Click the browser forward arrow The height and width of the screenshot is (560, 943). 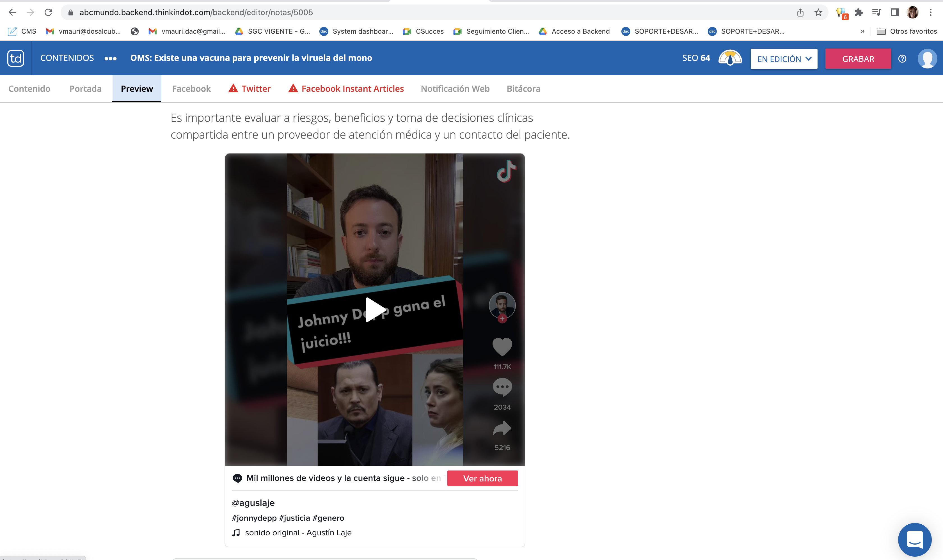pyautogui.click(x=30, y=12)
